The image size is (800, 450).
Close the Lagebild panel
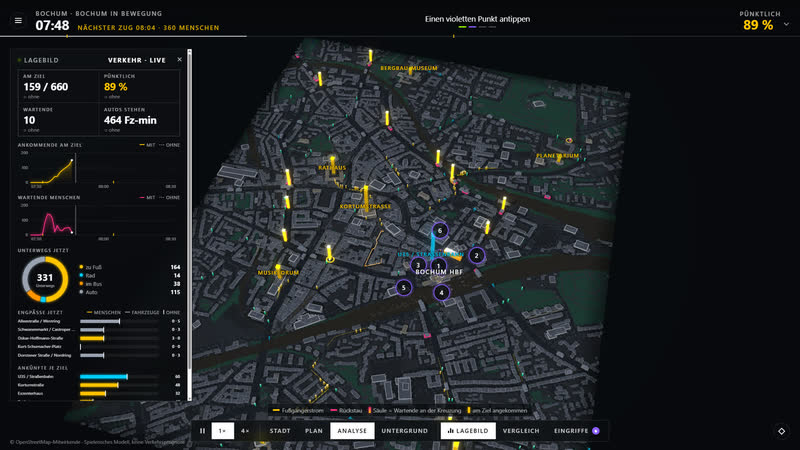click(180, 60)
